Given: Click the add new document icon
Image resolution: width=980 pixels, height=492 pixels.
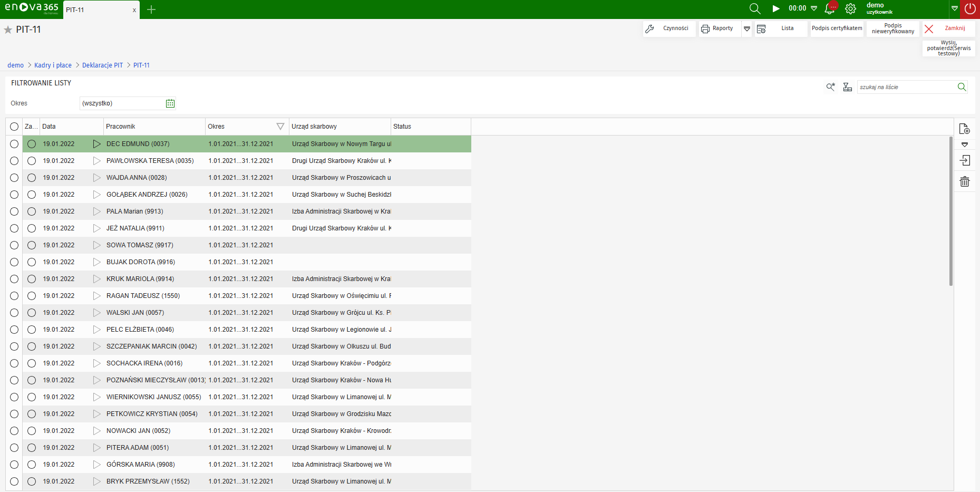Looking at the screenshot, I should tap(964, 129).
